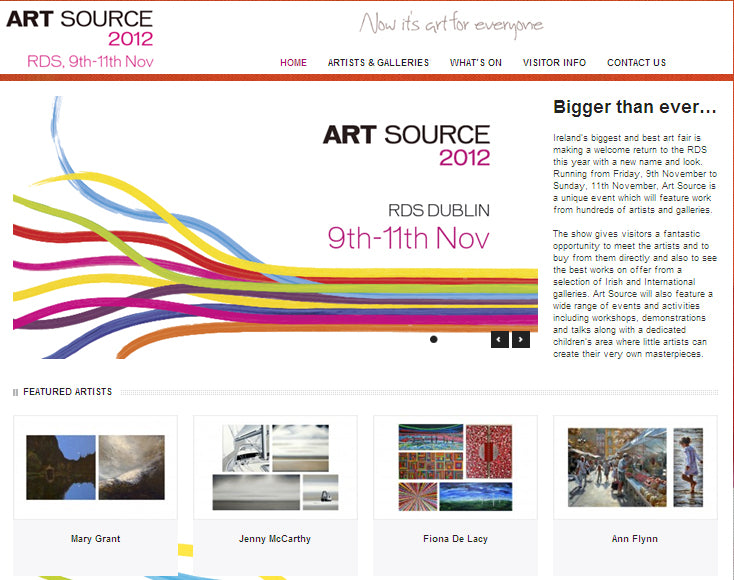Image resolution: width=734 pixels, height=580 pixels.
Task: Advance slideshow with right arrow button
Action: (521, 340)
